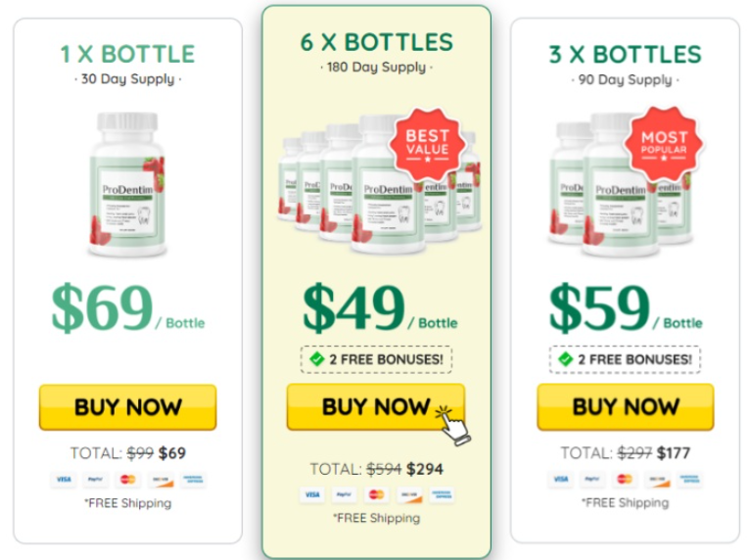Click the six ProDentim bottles image
Screen dimensions: 749x560
coord(379,184)
